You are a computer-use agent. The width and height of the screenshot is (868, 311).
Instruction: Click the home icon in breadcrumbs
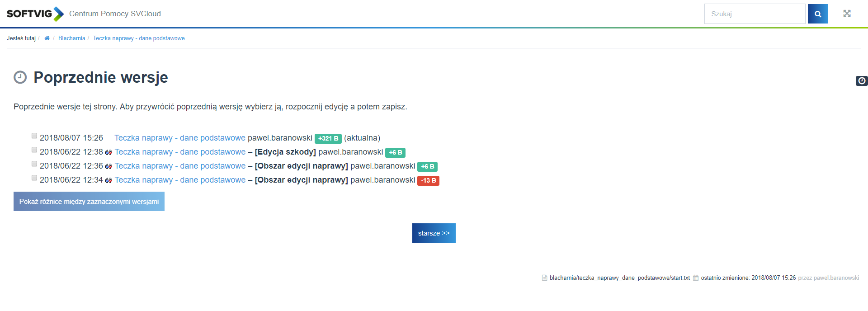tap(47, 38)
